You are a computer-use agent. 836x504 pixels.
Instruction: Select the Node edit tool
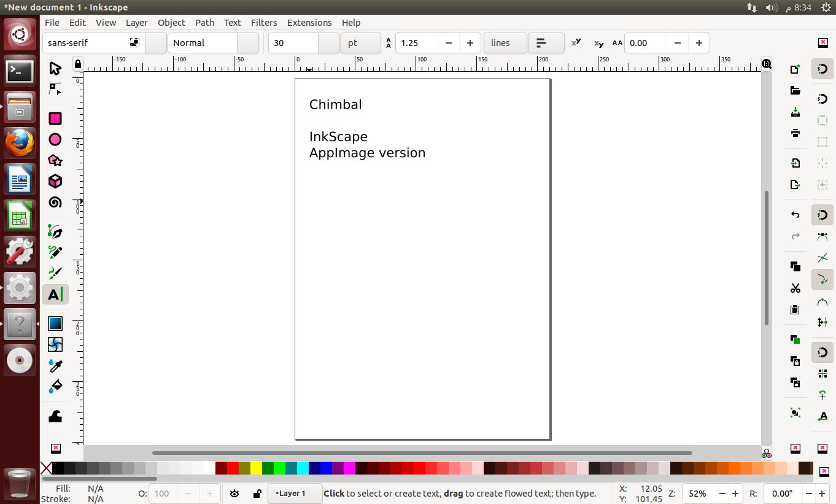pyautogui.click(x=55, y=89)
